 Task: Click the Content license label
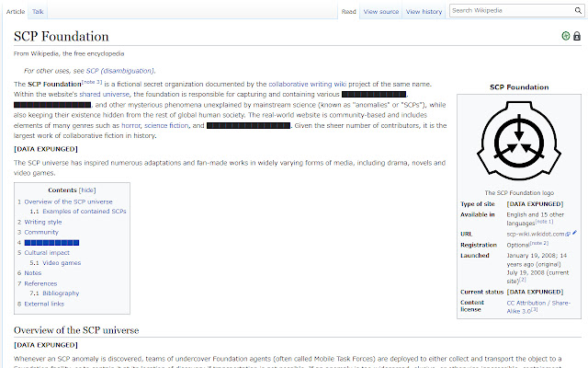coord(472,305)
